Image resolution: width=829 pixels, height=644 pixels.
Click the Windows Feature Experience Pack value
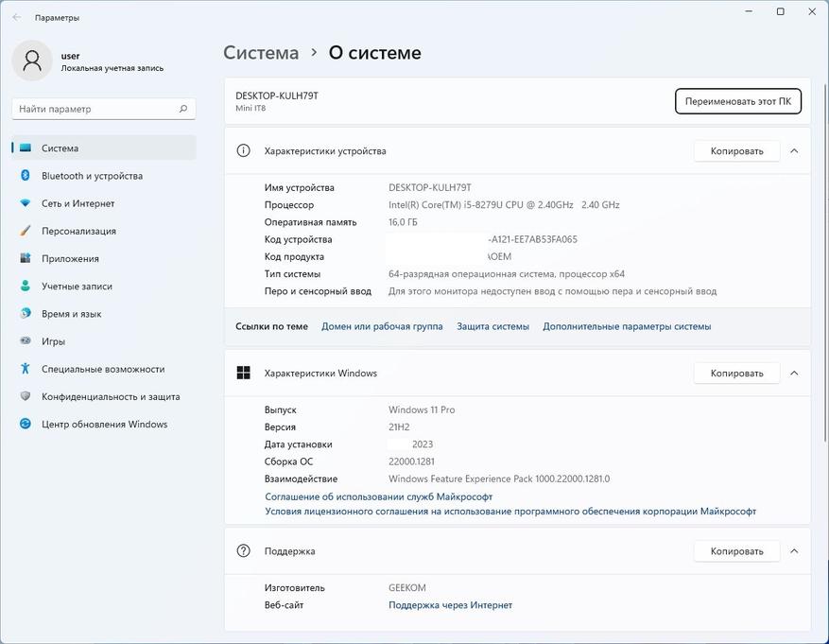click(499, 479)
